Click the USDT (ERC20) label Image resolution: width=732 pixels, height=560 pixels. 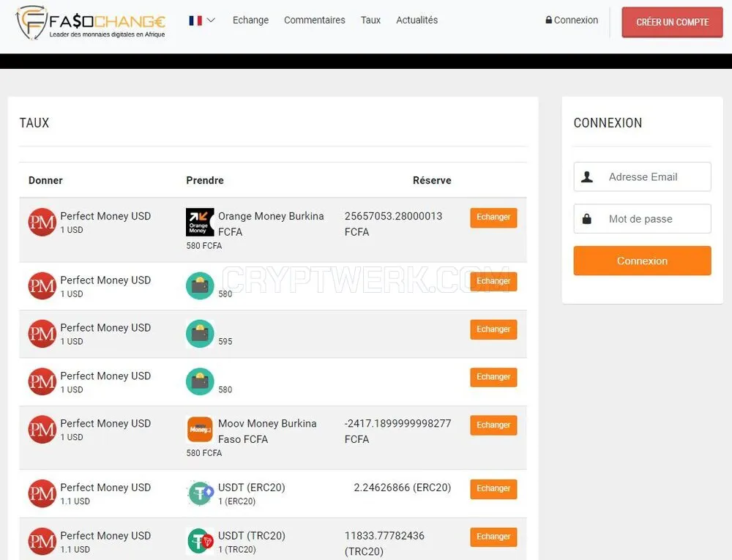tap(252, 488)
